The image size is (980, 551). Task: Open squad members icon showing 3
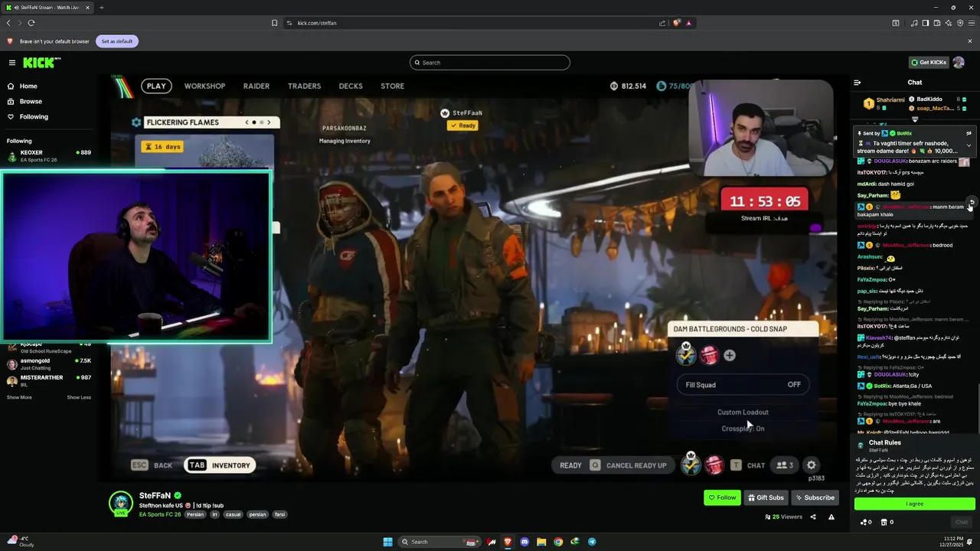point(785,465)
